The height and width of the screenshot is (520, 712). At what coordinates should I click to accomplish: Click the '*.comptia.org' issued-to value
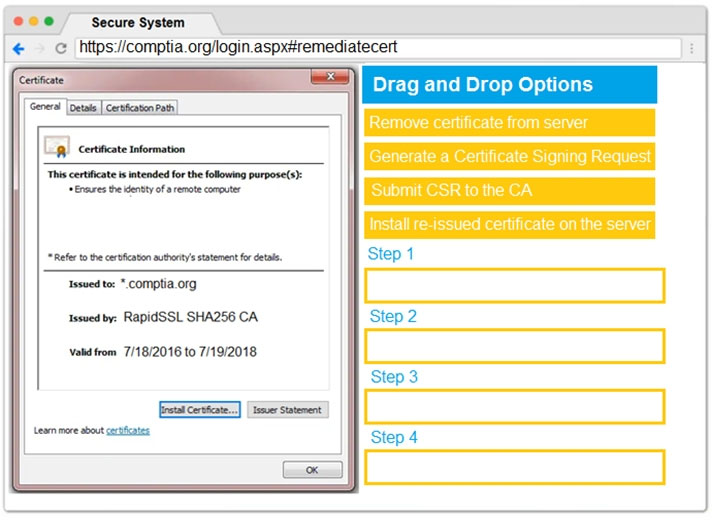[x=158, y=284]
